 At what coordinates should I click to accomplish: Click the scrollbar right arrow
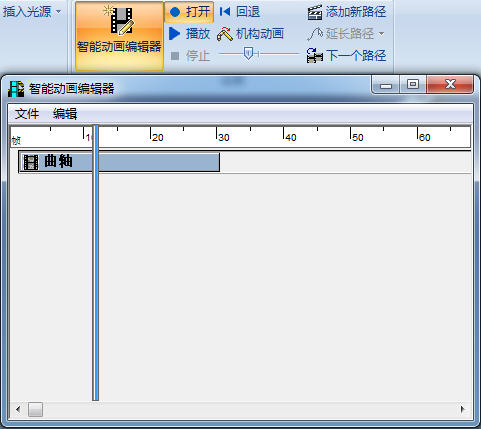(462, 409)
